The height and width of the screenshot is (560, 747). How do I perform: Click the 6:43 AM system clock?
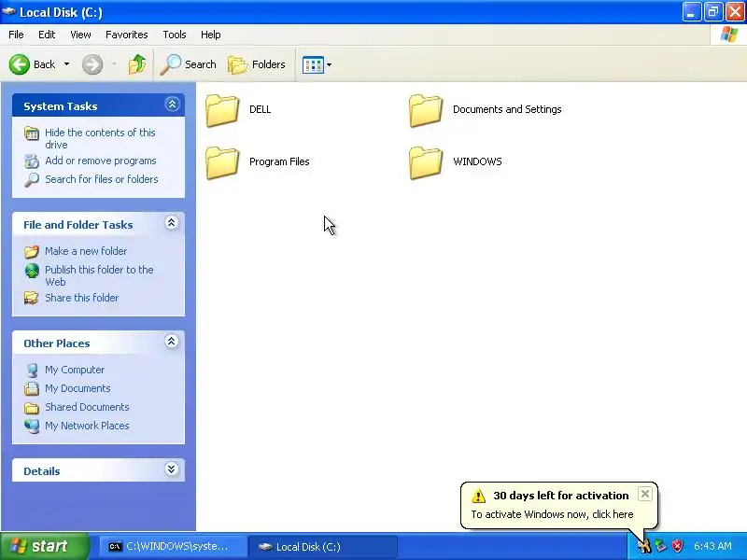[712, 546]
